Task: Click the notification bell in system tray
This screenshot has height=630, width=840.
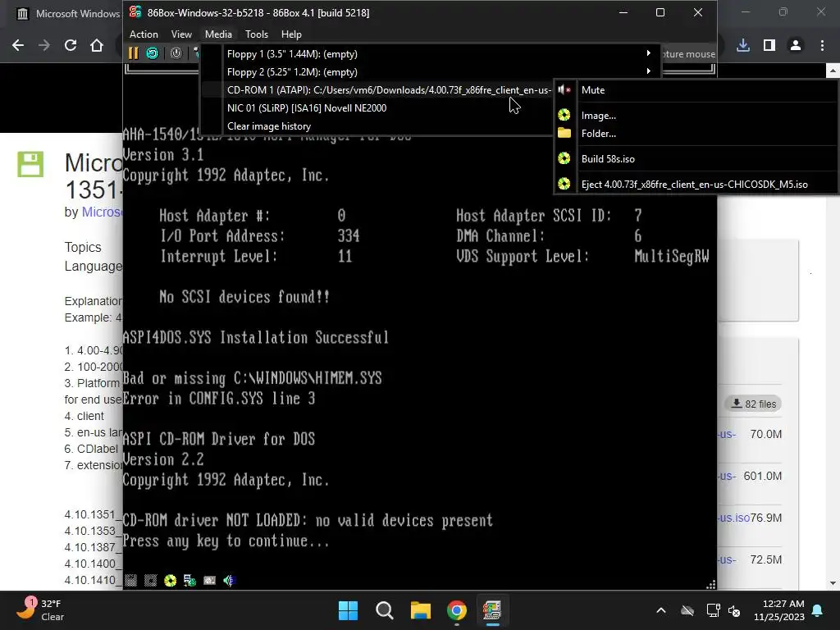Action: pyautogui.click(x=818, y=610)
